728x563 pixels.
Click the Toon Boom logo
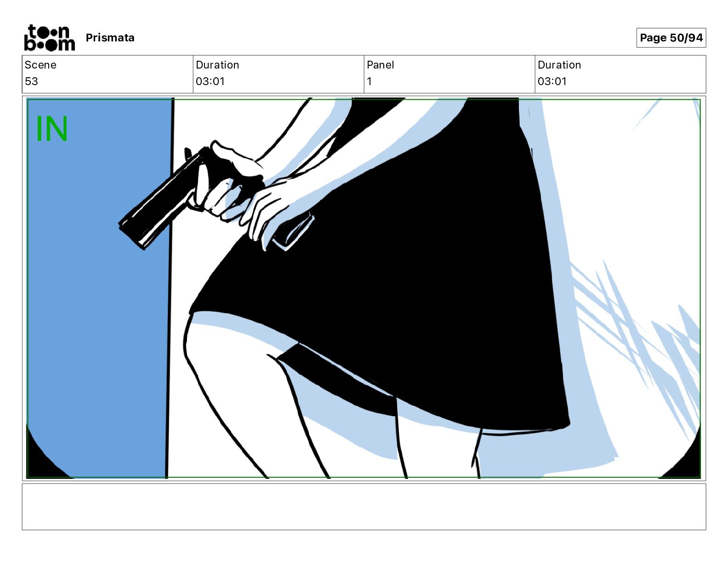point(49,37)
